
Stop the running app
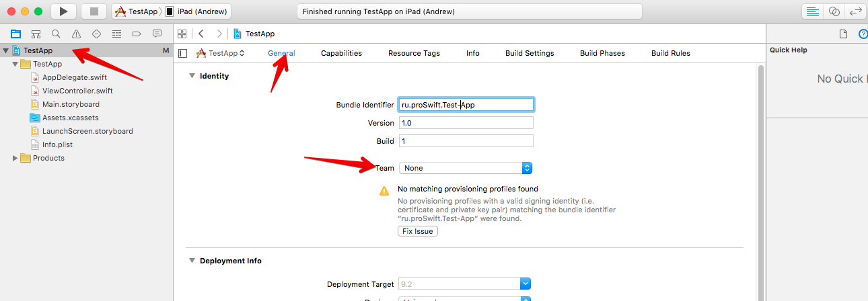pyautogui.click(x=94, y=11)
